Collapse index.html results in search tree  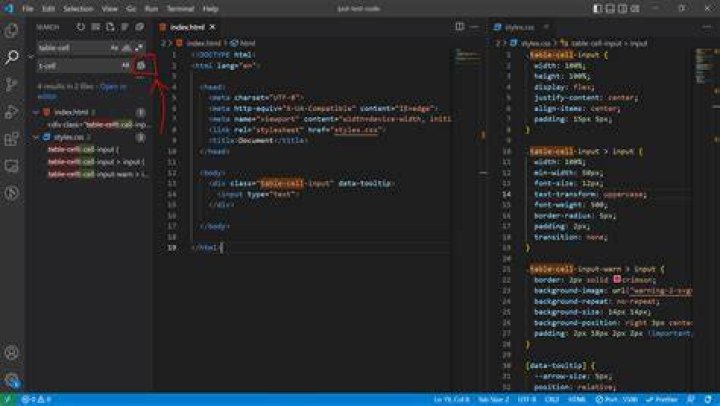click(36, 112)
